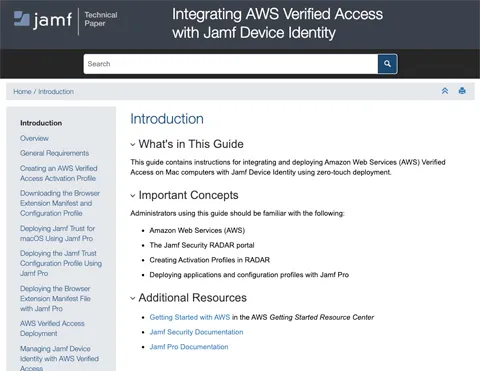Click the double-chevron collapse icon in breadcrumb bar
The height and width of the screenshot is (371, 480).
point(445,91)
